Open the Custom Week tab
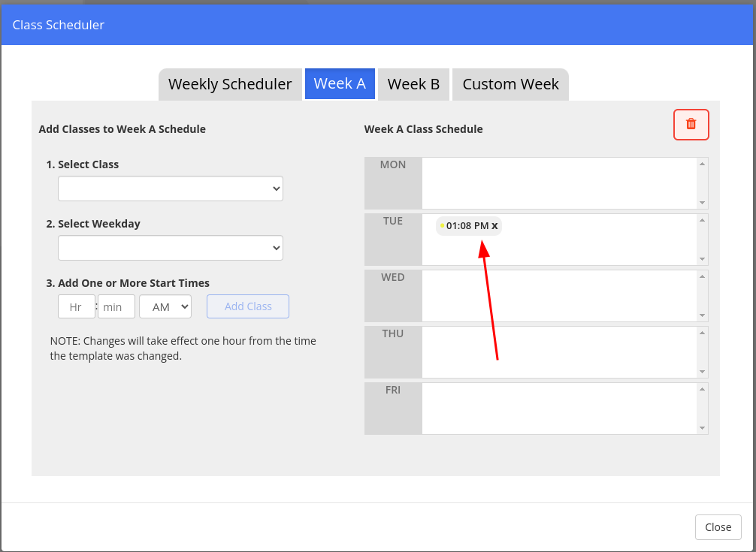This screenshot has height=552, width=756. tap(510, 84)
